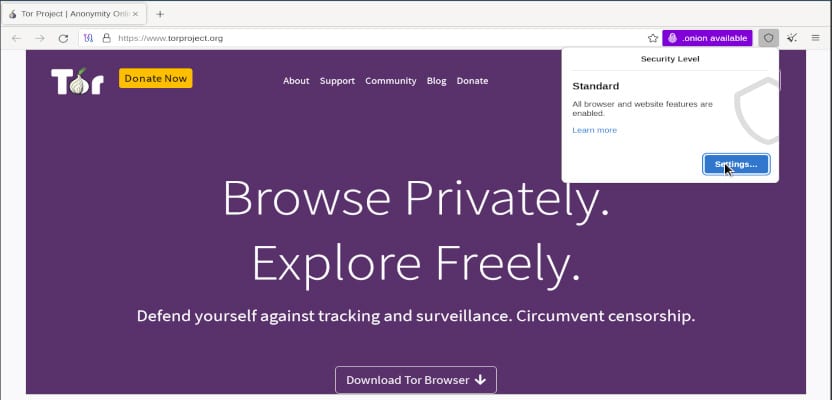
Task: Open the Security Level shield toolbar icon
Action: (x=768, y=38)
